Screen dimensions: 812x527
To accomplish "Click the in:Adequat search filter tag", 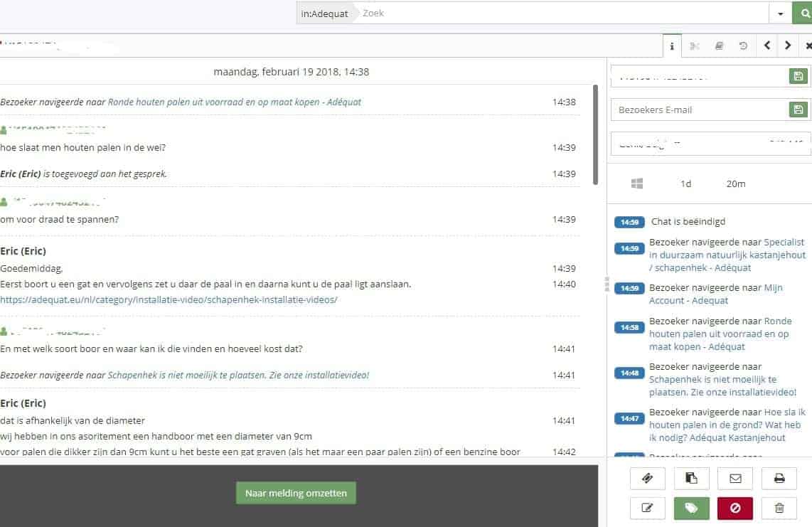I will click(325, 14).
